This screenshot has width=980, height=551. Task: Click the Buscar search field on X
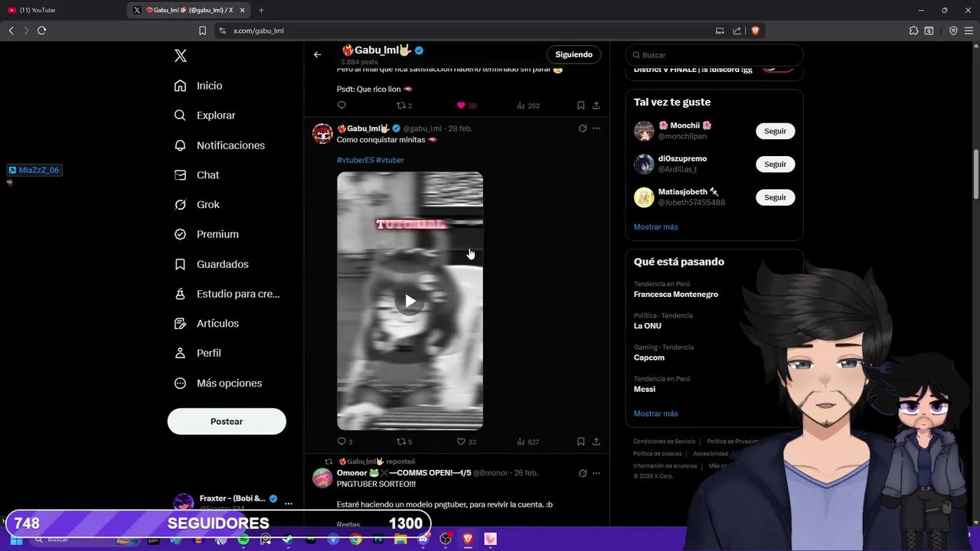714,55
